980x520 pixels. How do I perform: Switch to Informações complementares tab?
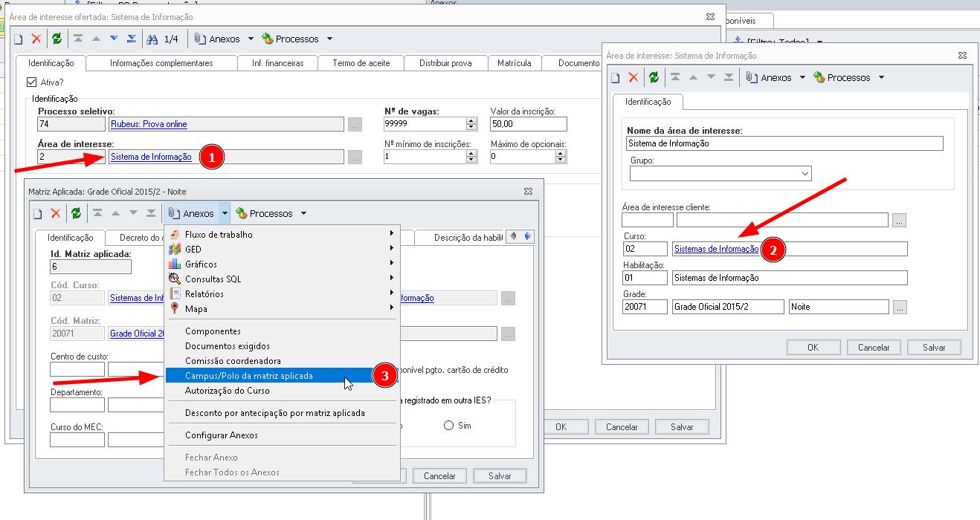pyautogui.click(x=161, y=63)
